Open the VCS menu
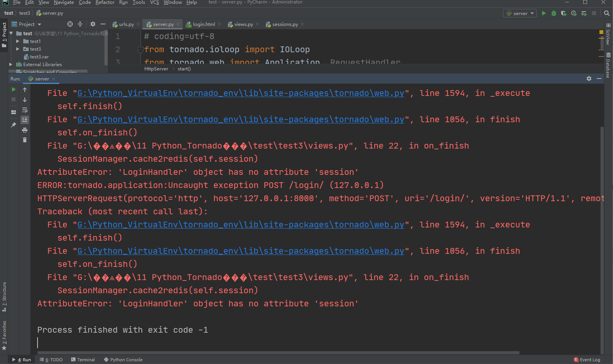The height and width of the screenshot is (364, 613). pyautogui.click(x=154, y=2)
